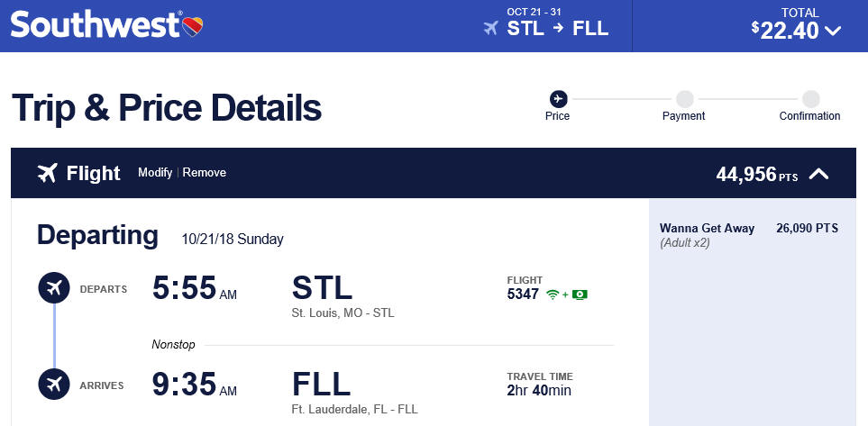Click the progress line between Price and Payment
868x426 pixels.
(622, 99)
